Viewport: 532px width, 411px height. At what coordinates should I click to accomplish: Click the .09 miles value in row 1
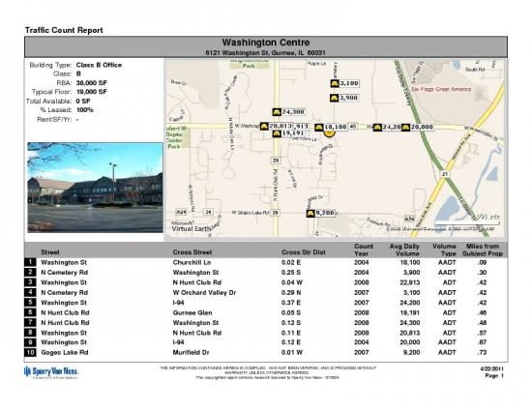482,262
